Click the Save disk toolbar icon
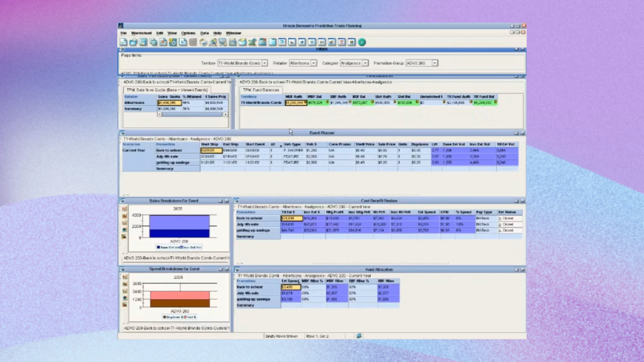The height and width of the screenshot is (362, 644). tap(143, 42)
